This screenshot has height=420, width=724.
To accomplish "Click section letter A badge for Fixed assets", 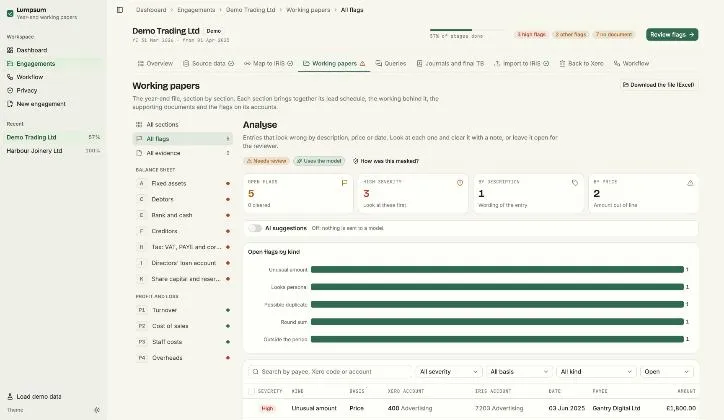I will [141, 183].
